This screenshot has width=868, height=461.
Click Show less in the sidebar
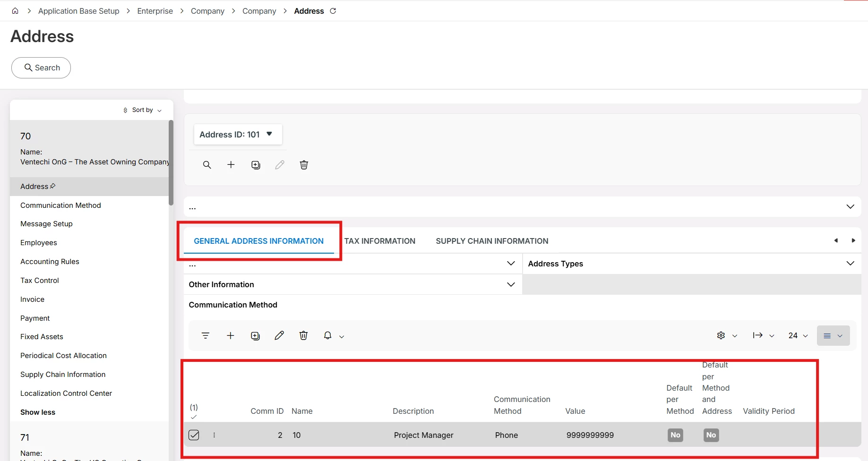pyautogui.click(x=38, y=412)
